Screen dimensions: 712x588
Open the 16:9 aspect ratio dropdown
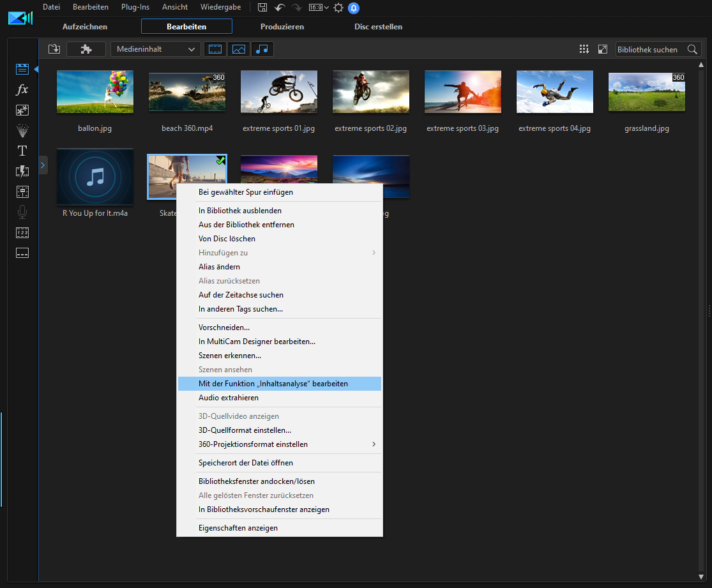point(319,8)
